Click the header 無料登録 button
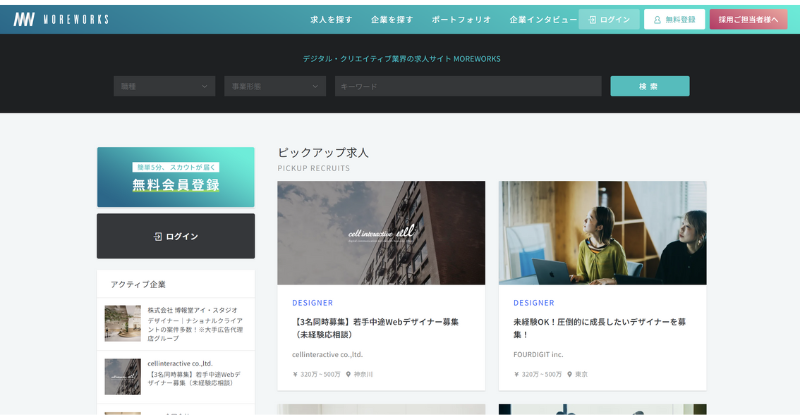The height and width of the screenshot is (420, 800). coord(674,19)
